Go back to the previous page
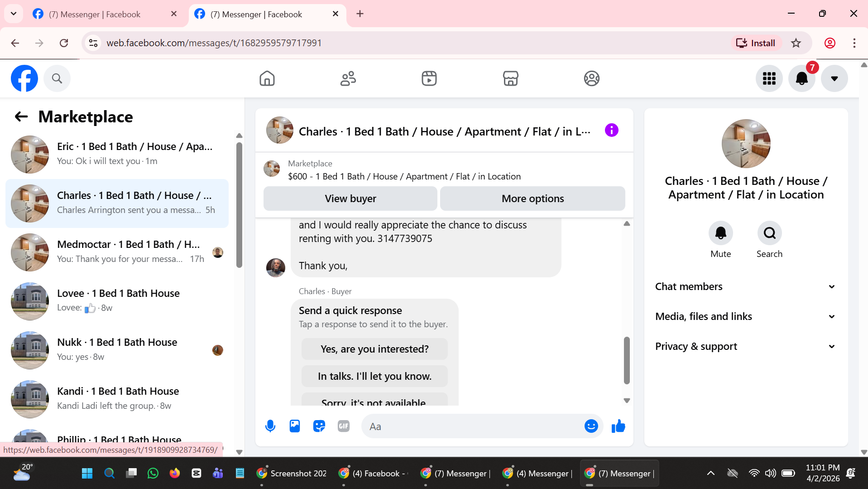This screenshot has width=868, height=489. (15, 43)
